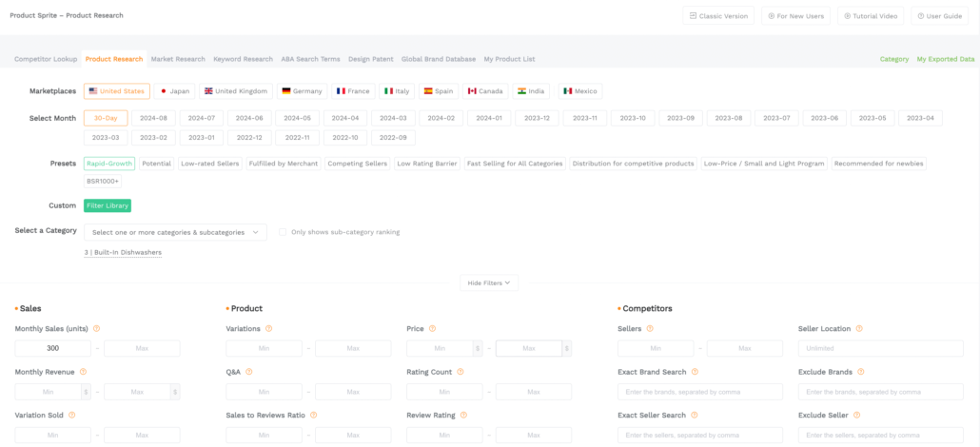Apply Fulfilled by Merchant preset
980x447 pixels.
pos(284,164)
